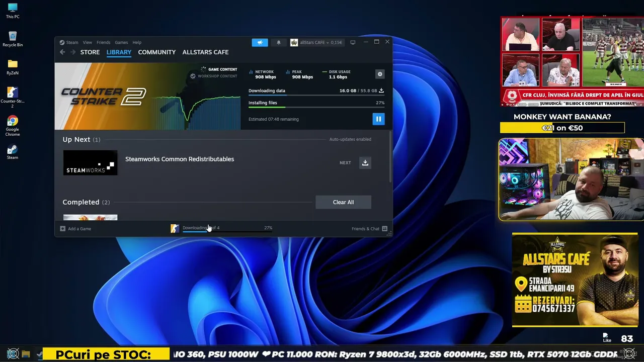Screen dimensions: 644x362
Task: Click the download icon beside 55.8 GB
Action: tap(381, 91)
